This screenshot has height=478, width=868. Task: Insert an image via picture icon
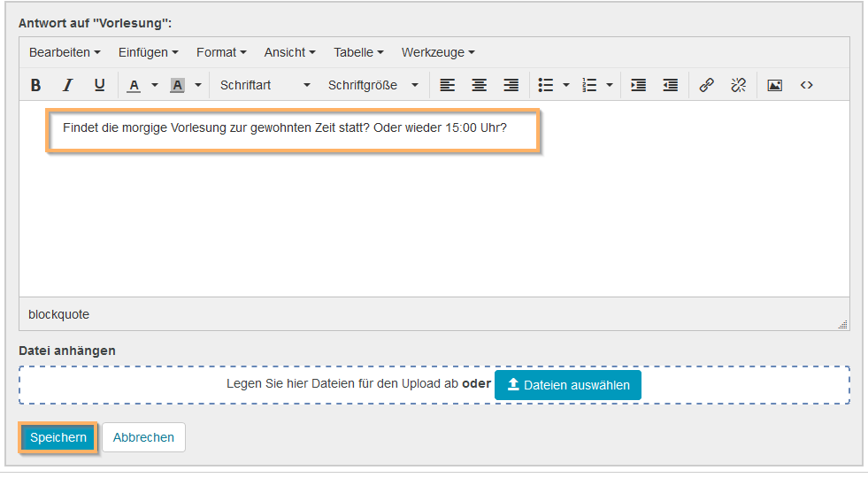[774, 85]
